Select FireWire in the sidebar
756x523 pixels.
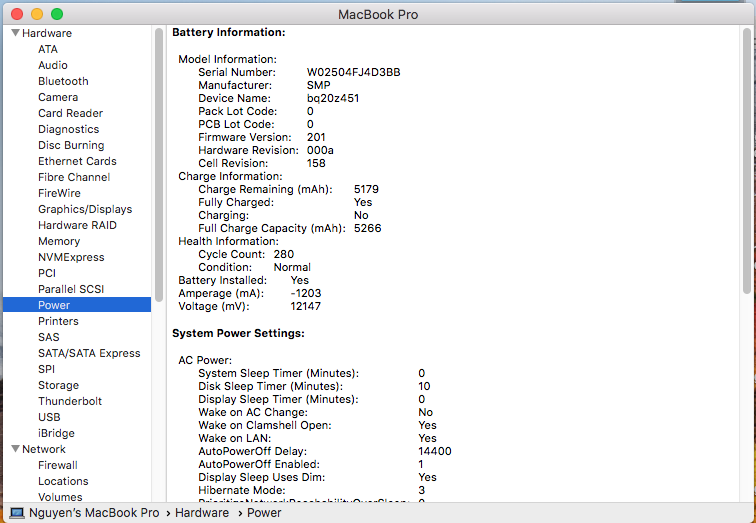59,193
